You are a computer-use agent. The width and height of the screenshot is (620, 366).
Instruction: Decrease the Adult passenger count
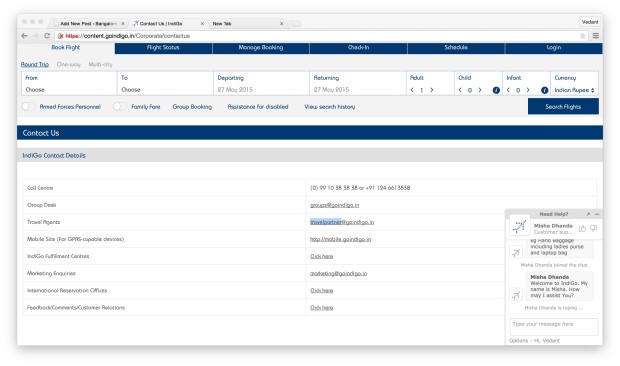(412, 90)
